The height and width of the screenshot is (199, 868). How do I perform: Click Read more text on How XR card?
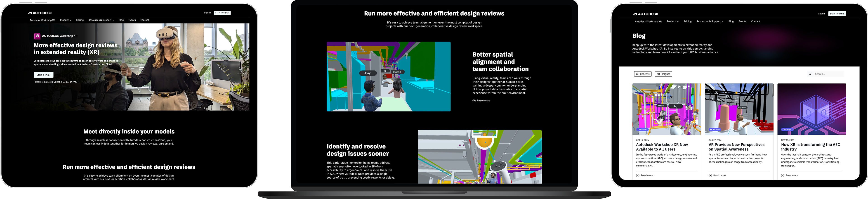[x=792, y=175]
